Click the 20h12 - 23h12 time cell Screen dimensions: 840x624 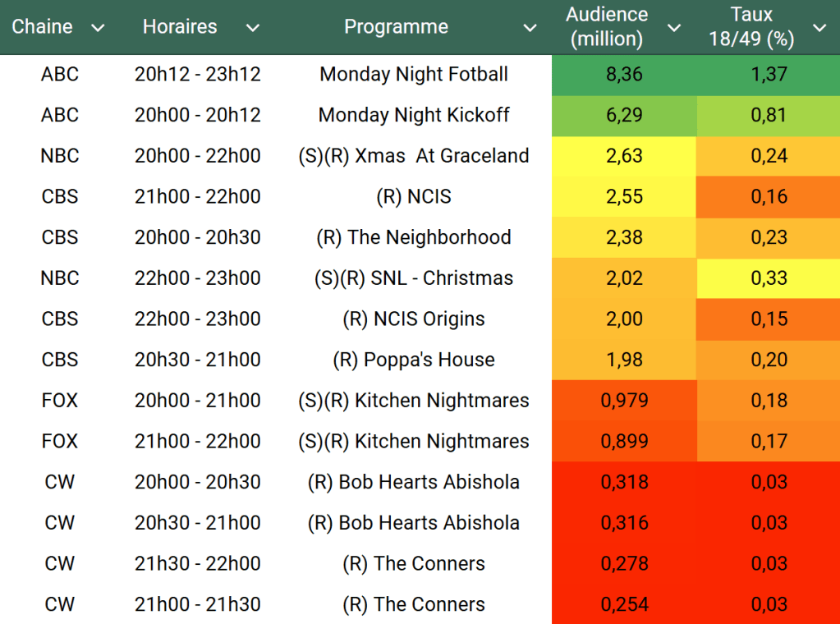[x=197, y=75]
